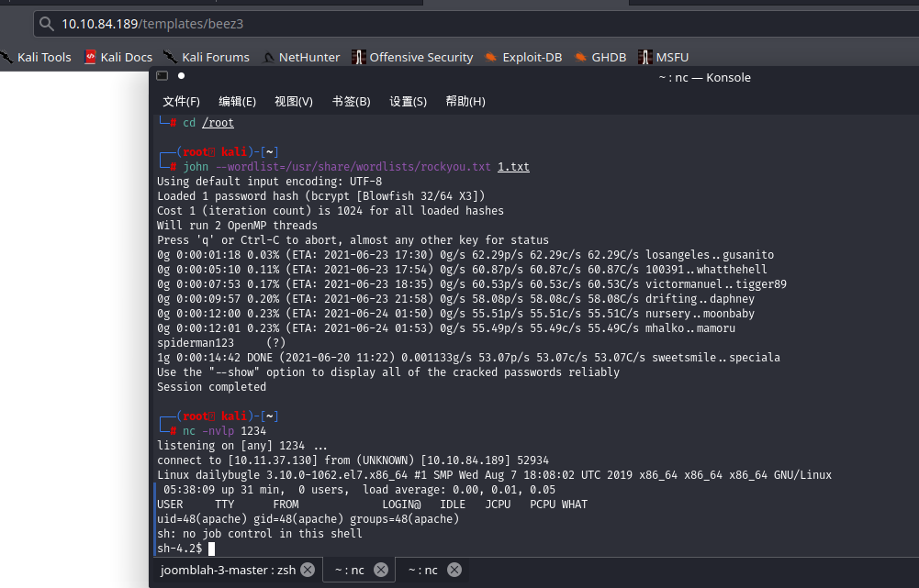The width and height of the screenshot is (919, 588).
Task: Click the Kali Docs red bookmark icon
Action: pyautogui.click(x=90, y=57)
